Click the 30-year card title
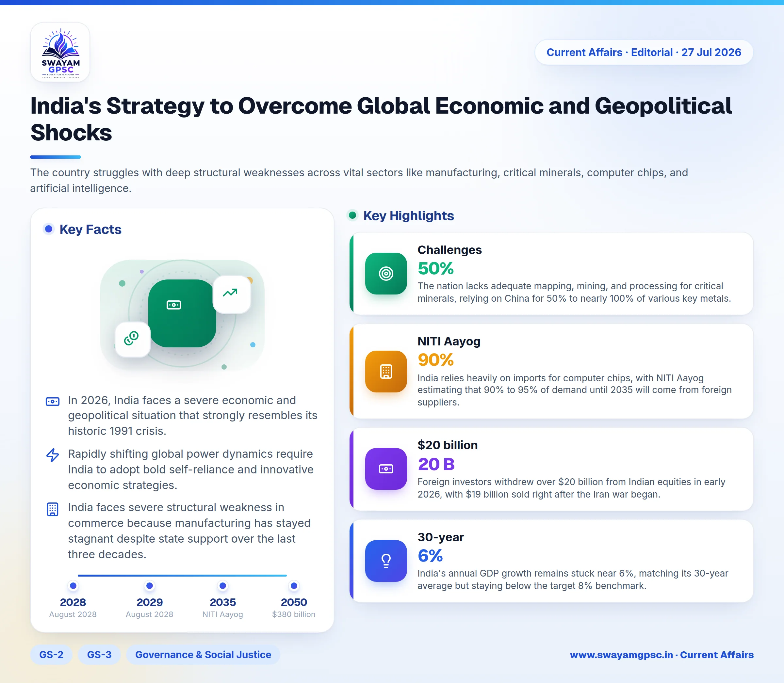This screenshot has width=784, height=683. click(x=441, y=537)
